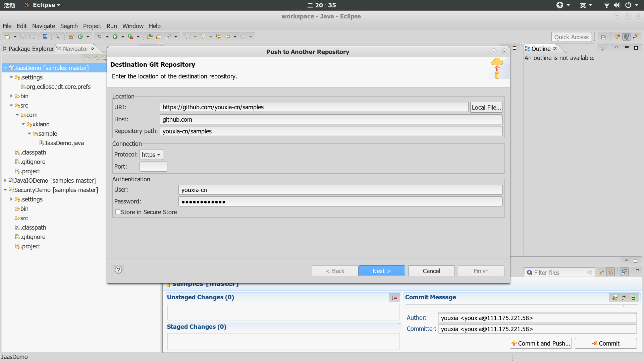The height and width of the screenshot is (362, 644).
Task: Open the Eclipse application menu in top bar
Action: tap(42, 5)
